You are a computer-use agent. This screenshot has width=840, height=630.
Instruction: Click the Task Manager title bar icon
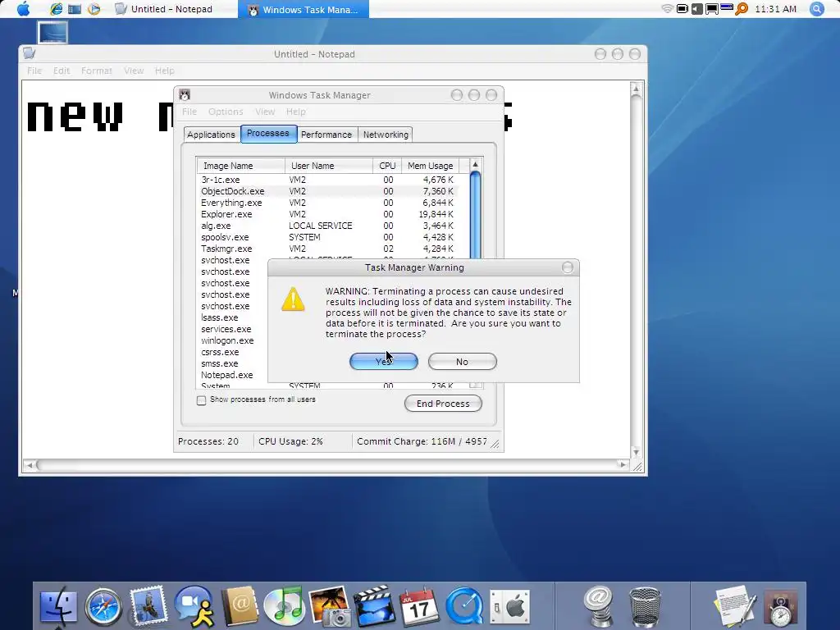point(185,95)
